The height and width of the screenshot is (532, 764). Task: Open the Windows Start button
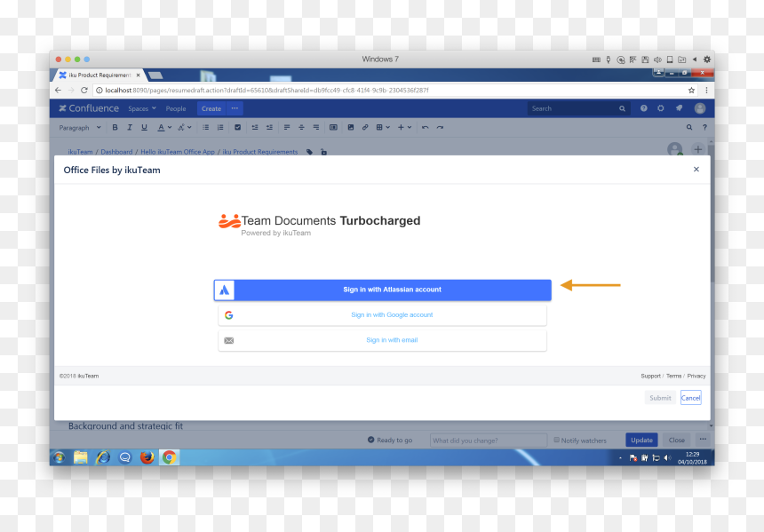click(59, 457)
